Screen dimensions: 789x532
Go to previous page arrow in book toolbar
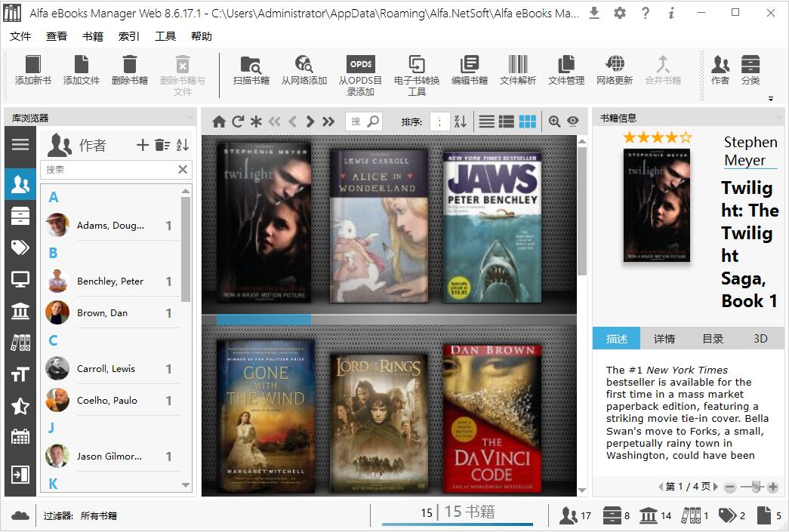tap(292, 121)
